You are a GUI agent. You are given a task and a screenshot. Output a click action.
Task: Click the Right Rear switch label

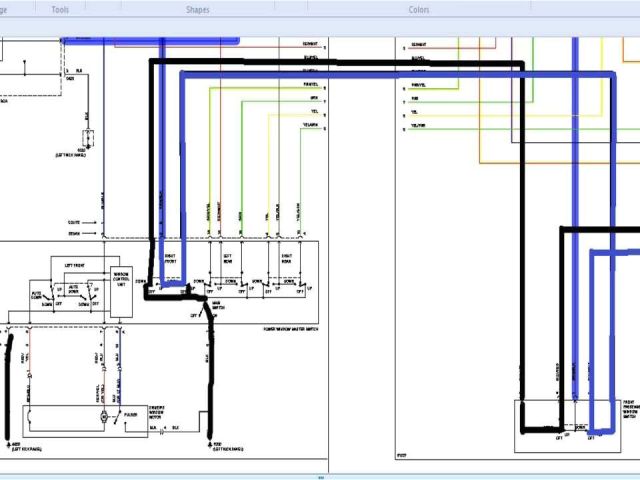(x=285, y=257)
